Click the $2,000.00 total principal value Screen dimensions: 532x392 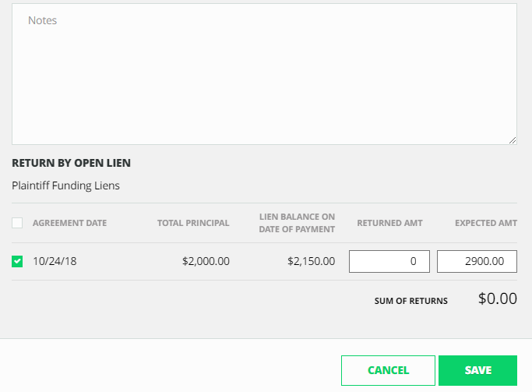[x=206, y=261]
